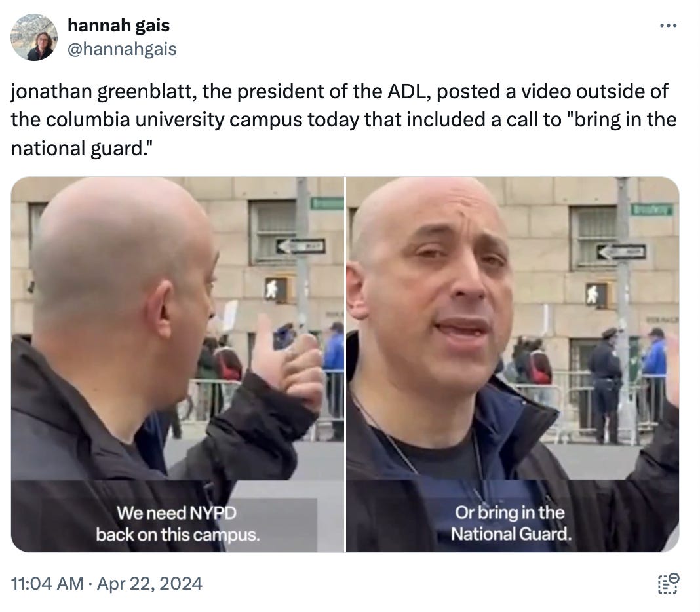The image size is (700, 612).
Task: Open the left video still of man's profile
Action: point(178,364)
